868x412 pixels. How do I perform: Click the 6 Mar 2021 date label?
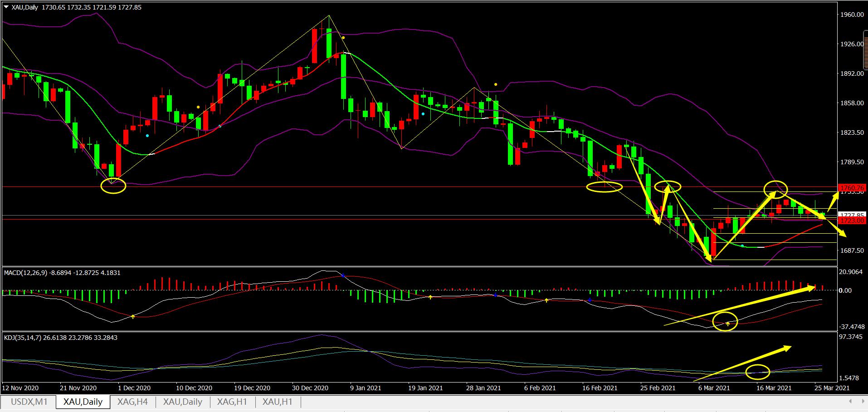(x=714, y=388)
